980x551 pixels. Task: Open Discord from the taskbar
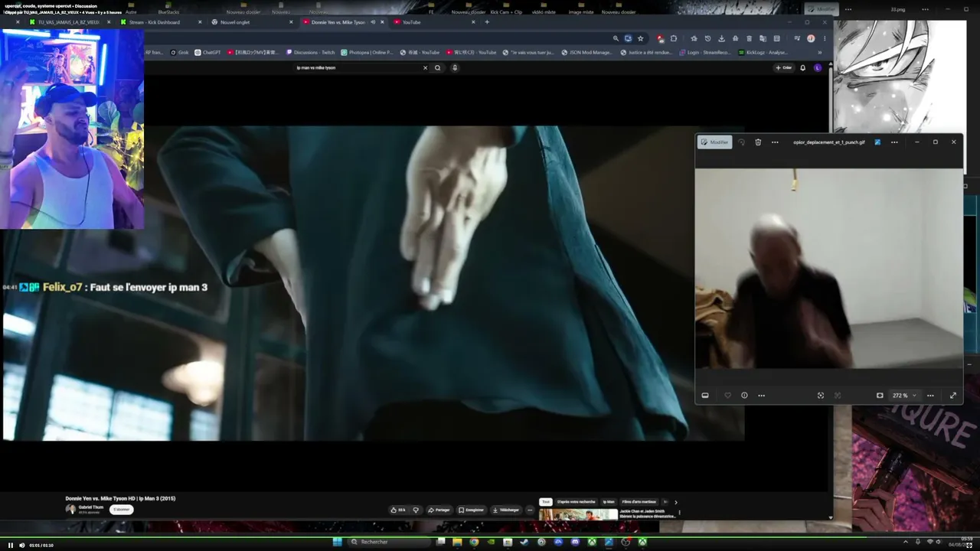tap(575, 542)
